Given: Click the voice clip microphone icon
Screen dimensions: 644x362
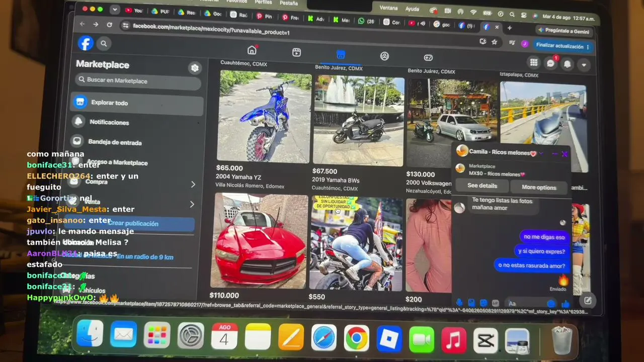Looking at the screenshot, I should 459,303.
